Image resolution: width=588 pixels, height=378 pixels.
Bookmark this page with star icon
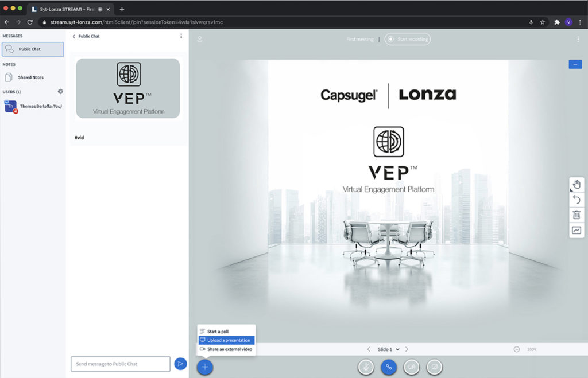click(542, 22)
